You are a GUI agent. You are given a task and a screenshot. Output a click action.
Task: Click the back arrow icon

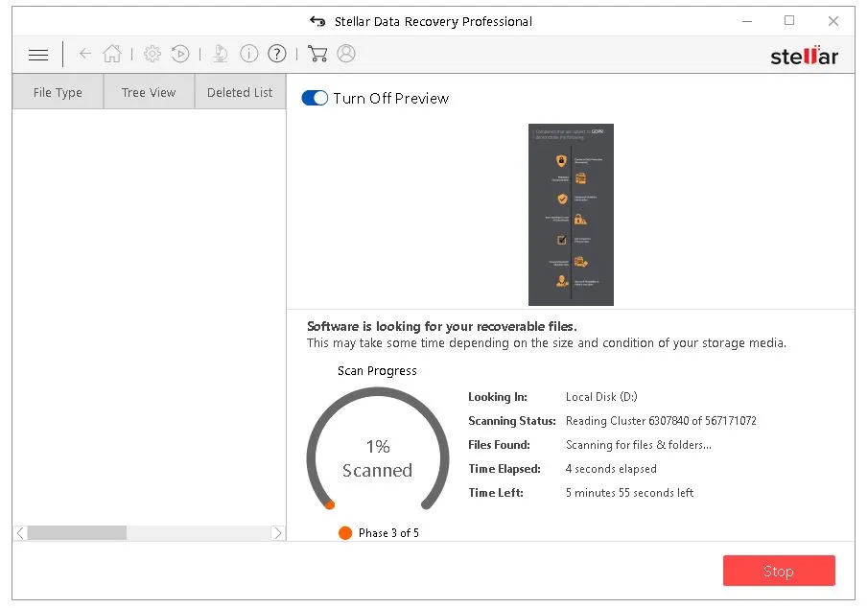(x=84, y=54)
